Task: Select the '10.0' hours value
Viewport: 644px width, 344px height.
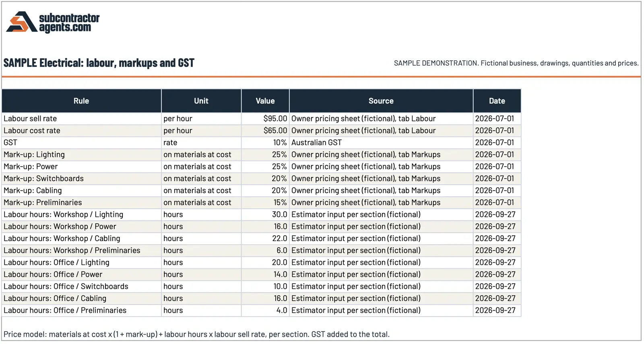Action: point(265,286)
